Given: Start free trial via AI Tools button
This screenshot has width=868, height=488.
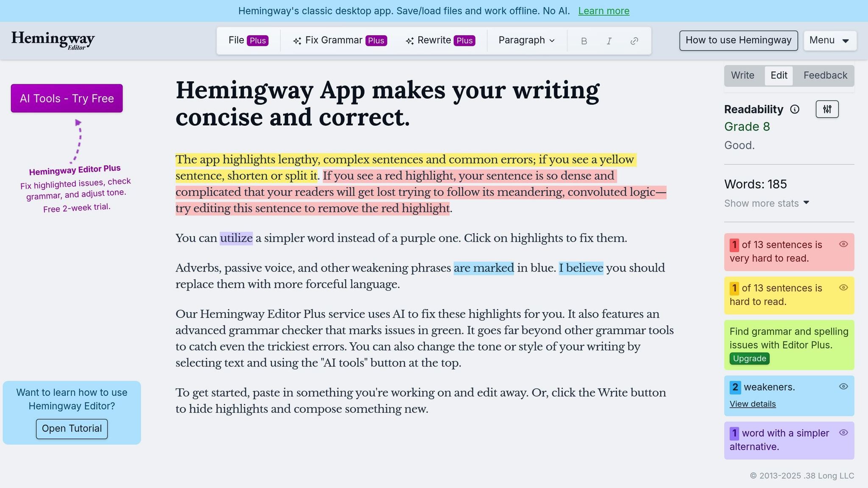Looking at the screenshot, I should [x=67, y=98].
